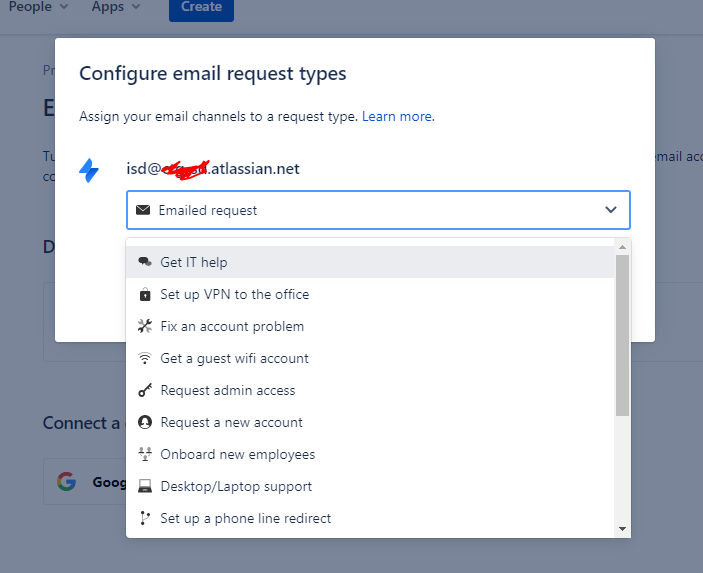Click the chat bubble icon beside Get IT help

coord(144,262)
